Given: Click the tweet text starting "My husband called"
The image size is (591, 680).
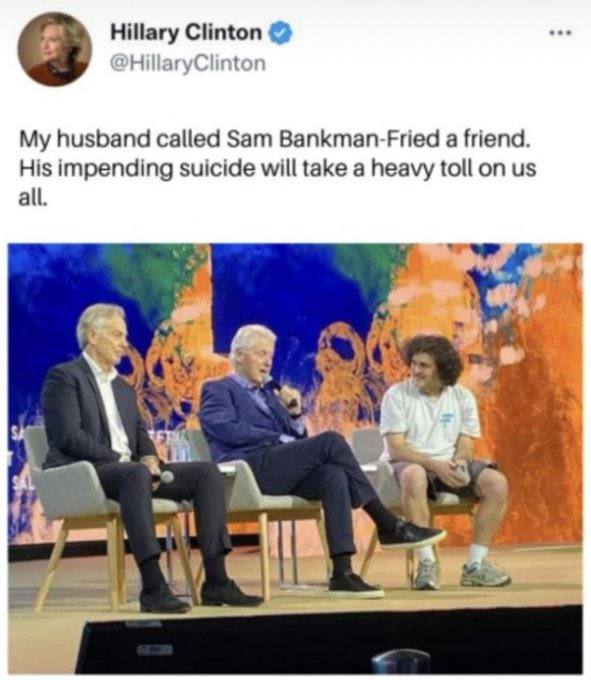Looking at the screenshot, I should 278,168.
